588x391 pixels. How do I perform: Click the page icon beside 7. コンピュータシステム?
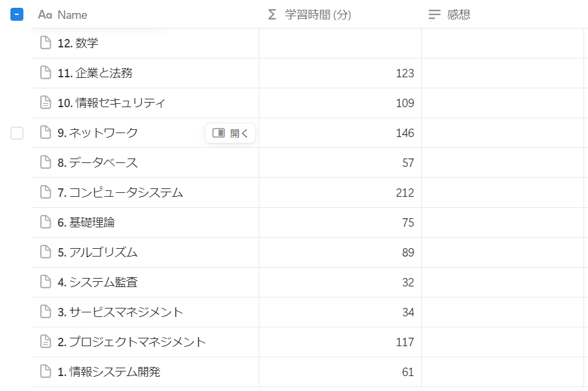pyautogui.click(x=45, y=193)
